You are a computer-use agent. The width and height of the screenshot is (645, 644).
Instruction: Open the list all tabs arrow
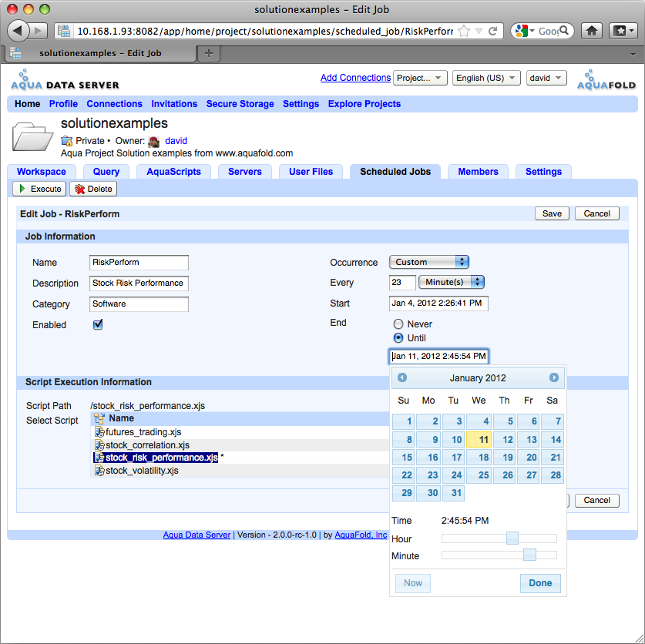pos(633,54)
